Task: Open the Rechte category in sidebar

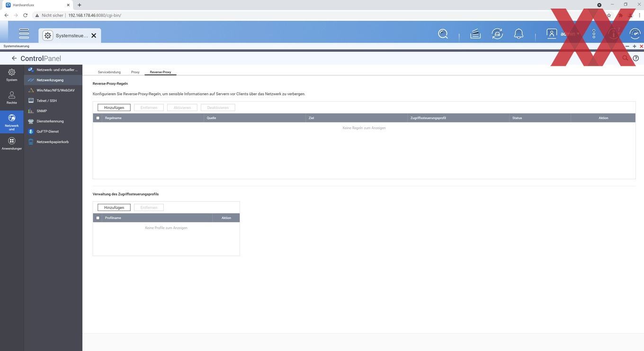Action: (12, 98)
